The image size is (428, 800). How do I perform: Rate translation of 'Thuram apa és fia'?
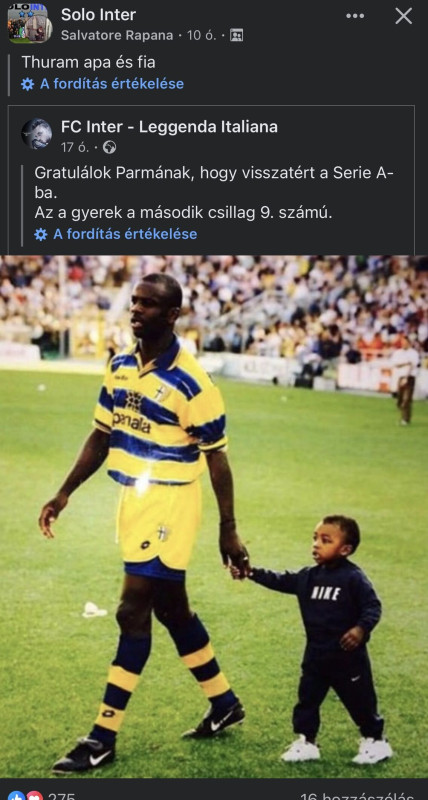[112, 84]
